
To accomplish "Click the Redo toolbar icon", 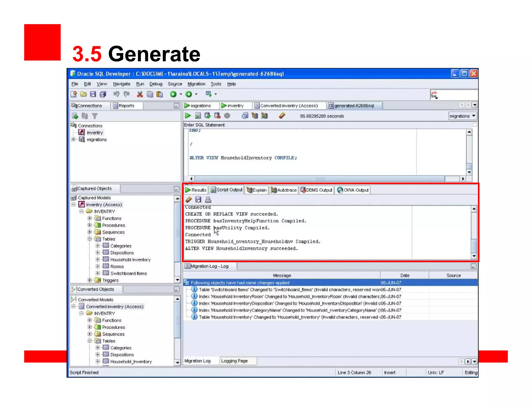I will [x=127, y=94].
